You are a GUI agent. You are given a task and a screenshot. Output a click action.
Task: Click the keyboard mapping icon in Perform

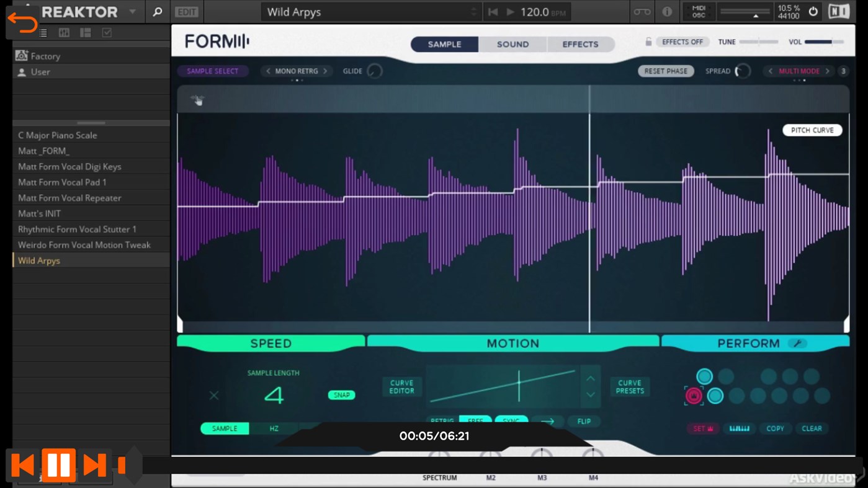click(x=739, y=428)
